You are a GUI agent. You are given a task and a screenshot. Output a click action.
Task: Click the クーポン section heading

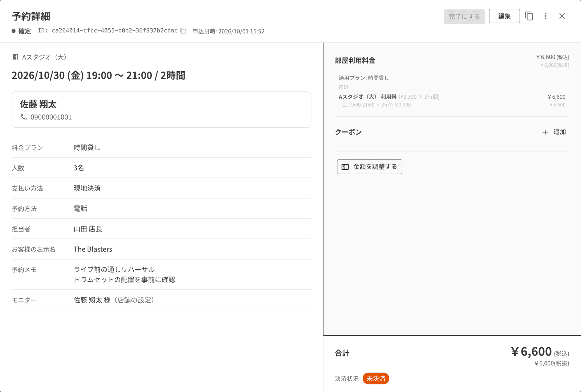(x=348, y=132)
